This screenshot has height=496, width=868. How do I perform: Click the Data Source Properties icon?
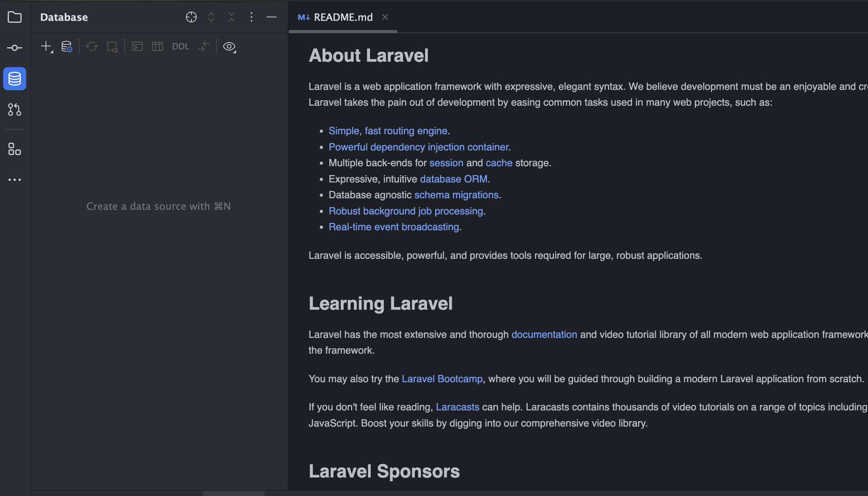coord(67,47)
